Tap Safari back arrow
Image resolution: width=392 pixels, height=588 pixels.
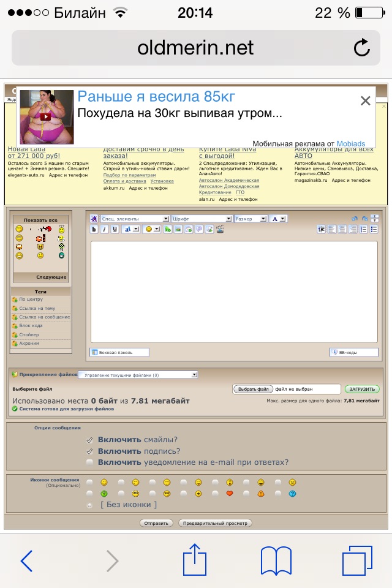coord(26,560)
